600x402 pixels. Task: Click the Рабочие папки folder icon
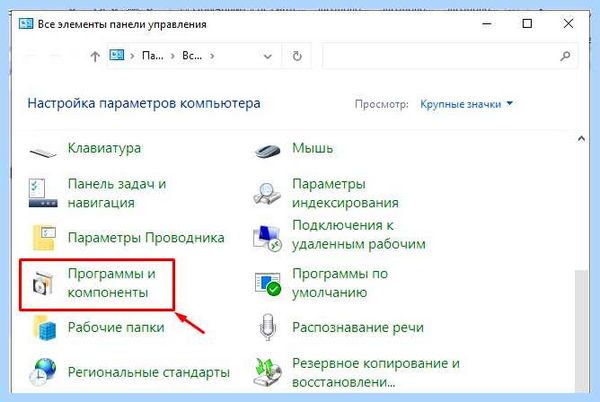pyautogui.click(x=44, y=327)
